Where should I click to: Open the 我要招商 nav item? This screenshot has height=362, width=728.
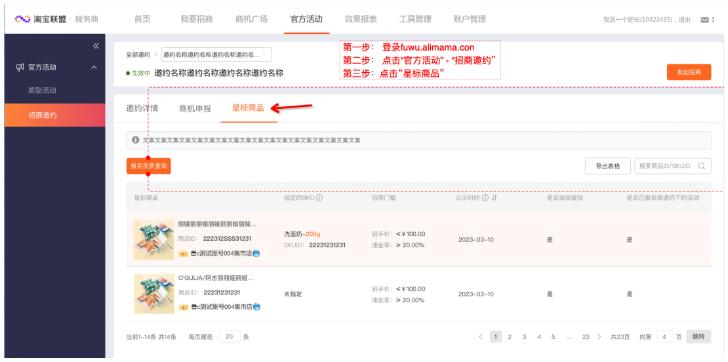(x=196, y=19)
